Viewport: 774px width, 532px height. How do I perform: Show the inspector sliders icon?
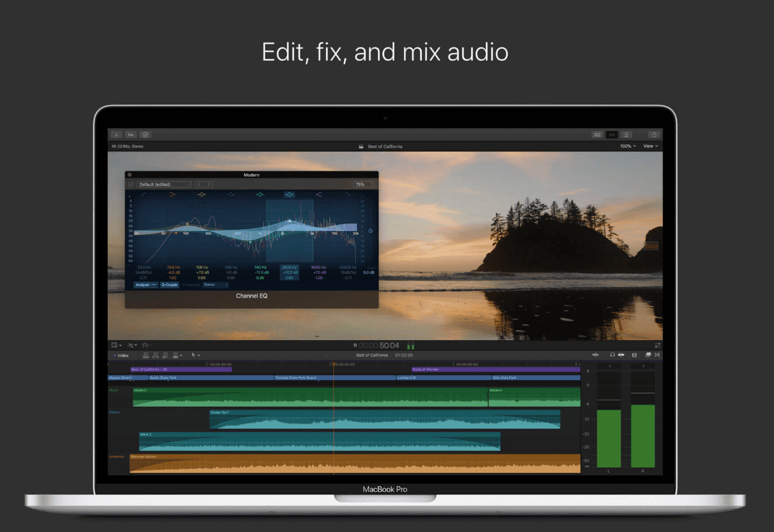626,134
